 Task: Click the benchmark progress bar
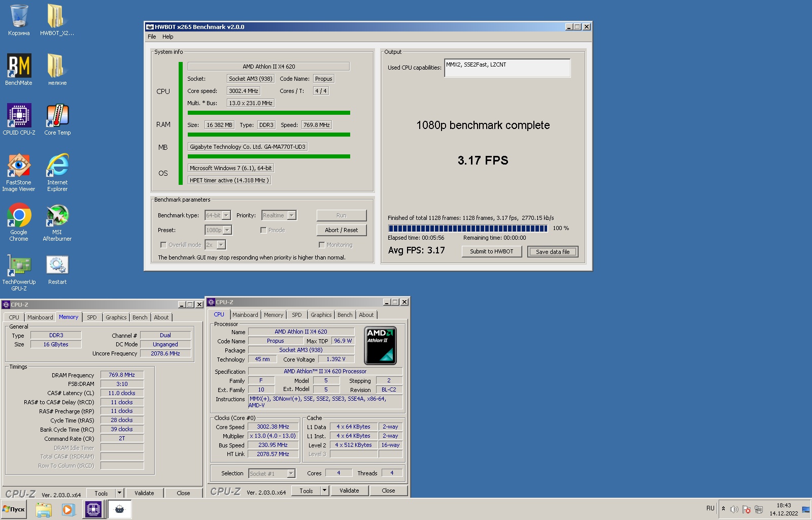tap(468, 229)
